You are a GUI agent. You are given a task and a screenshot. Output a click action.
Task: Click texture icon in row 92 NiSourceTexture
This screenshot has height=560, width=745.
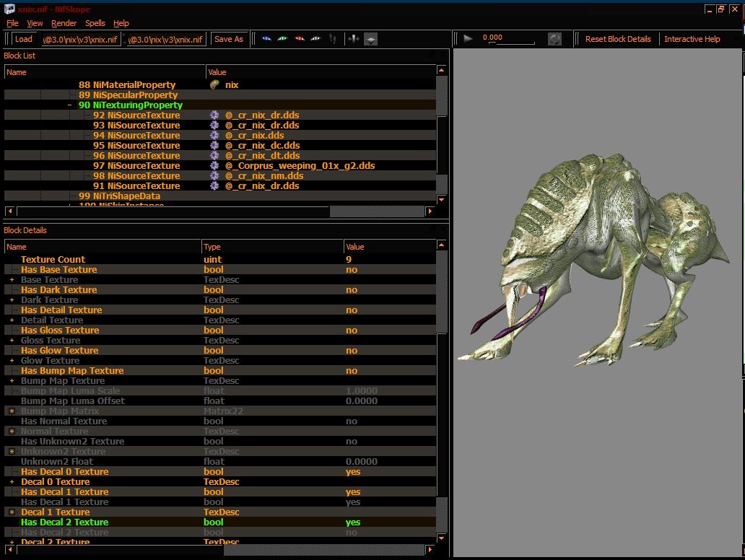point(214,115)
